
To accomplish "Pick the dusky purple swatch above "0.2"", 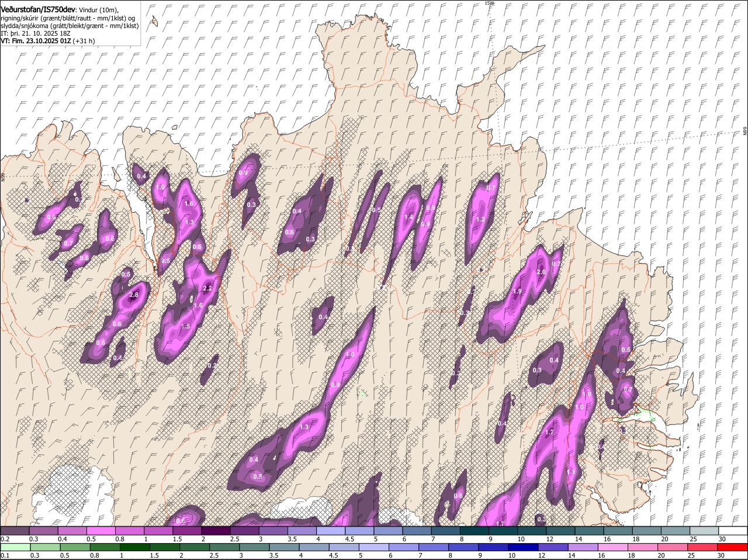I will 15,531.
